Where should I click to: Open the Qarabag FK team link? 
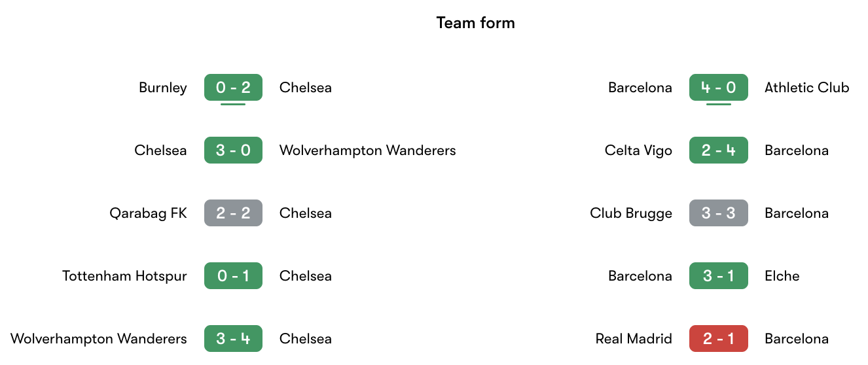coord(148,213)
